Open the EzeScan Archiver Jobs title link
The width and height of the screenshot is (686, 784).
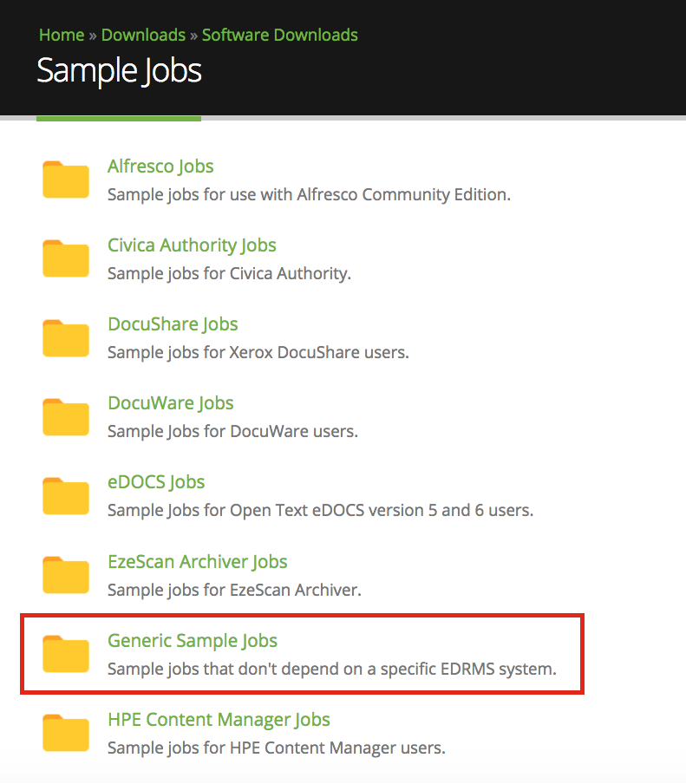tap(197, 562)
